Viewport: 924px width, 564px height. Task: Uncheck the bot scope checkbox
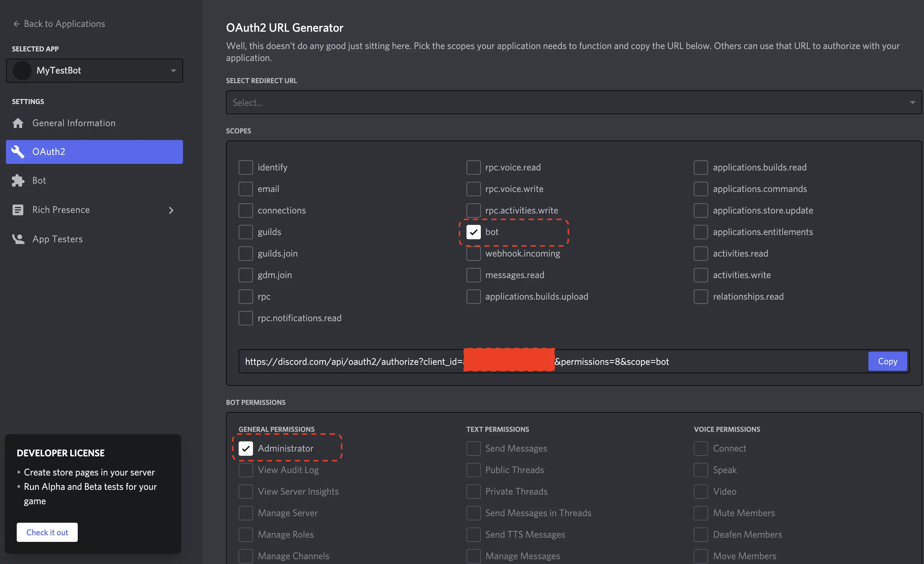[x=473, y=232]
